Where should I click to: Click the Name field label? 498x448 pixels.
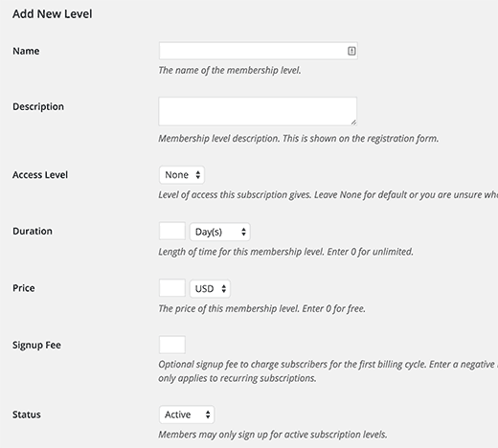(26, 51)
